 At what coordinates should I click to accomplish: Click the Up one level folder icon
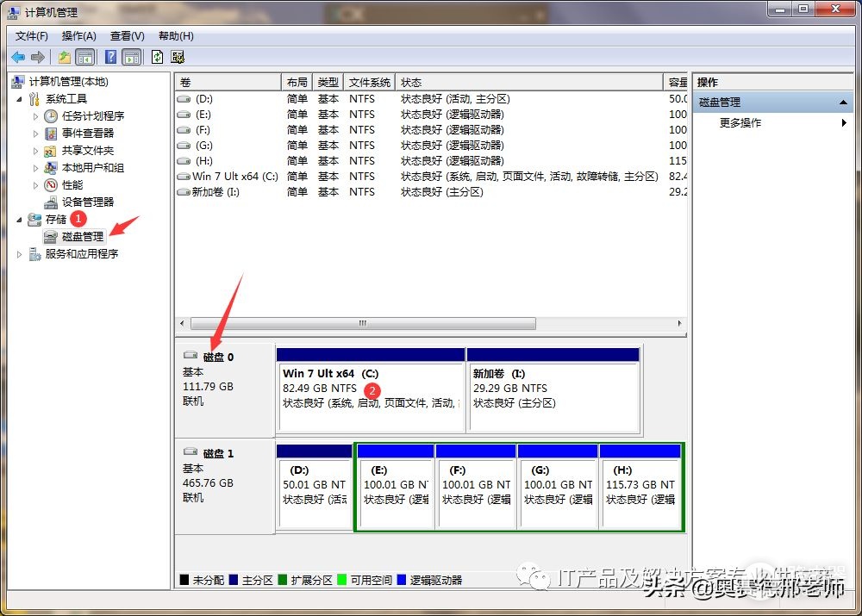pyautogui.click(x=65, y=57)
